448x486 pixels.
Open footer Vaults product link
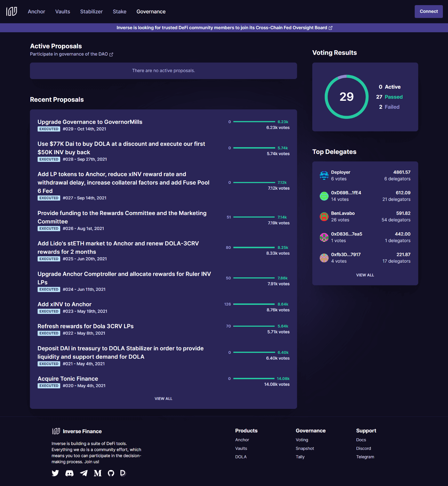coord(241,449)
